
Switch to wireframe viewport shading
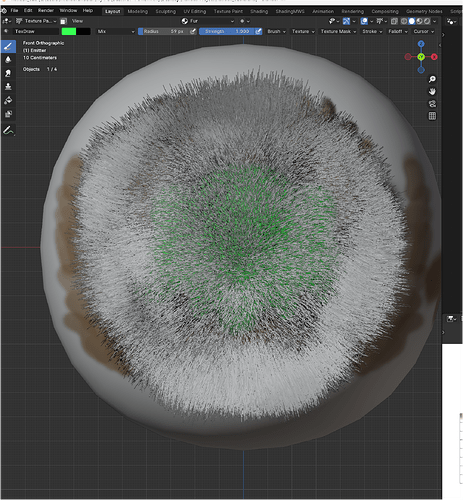(x=404, y=21)
